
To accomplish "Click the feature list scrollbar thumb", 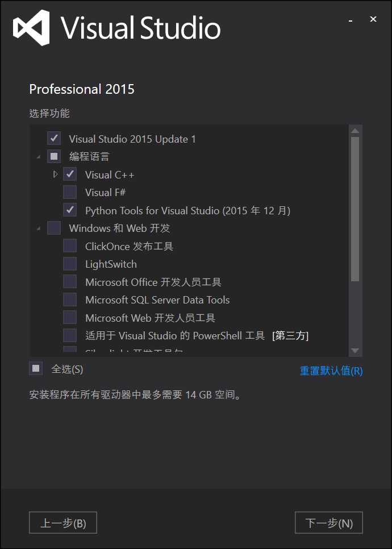I will [355, 209].
